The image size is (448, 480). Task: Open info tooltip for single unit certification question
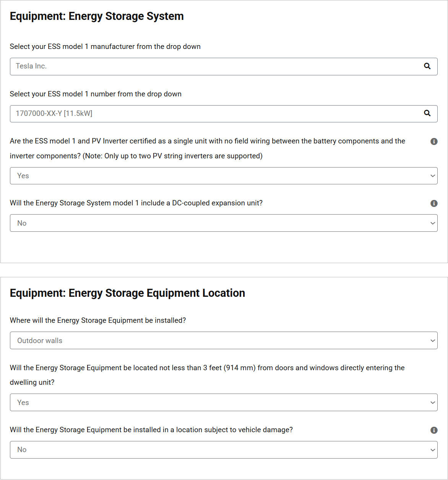click(x=434, y=142)
